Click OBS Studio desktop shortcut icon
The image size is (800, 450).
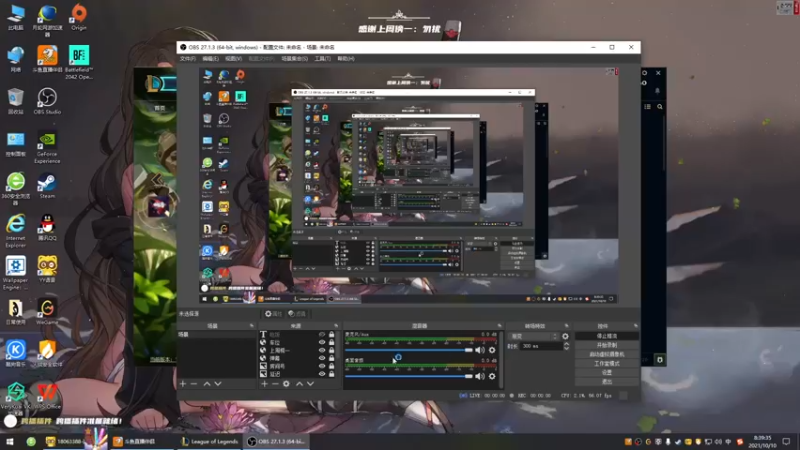pyautogui.click(x=47, y=101)
